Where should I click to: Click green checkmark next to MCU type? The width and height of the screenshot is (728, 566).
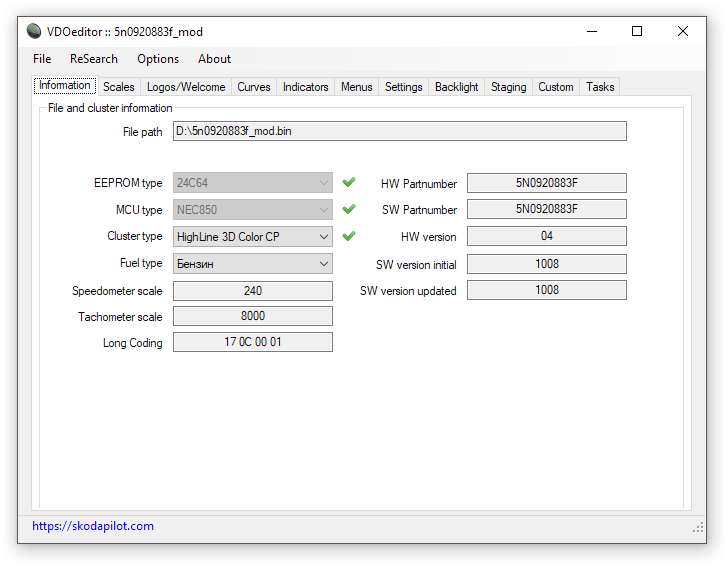click(x=349, y=209)
